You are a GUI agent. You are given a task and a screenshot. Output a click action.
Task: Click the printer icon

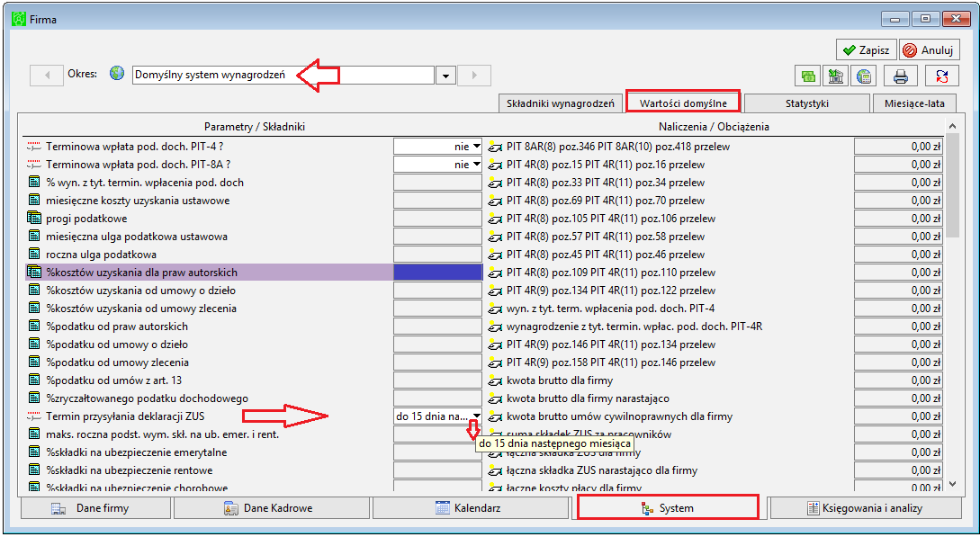pos(900,76)
